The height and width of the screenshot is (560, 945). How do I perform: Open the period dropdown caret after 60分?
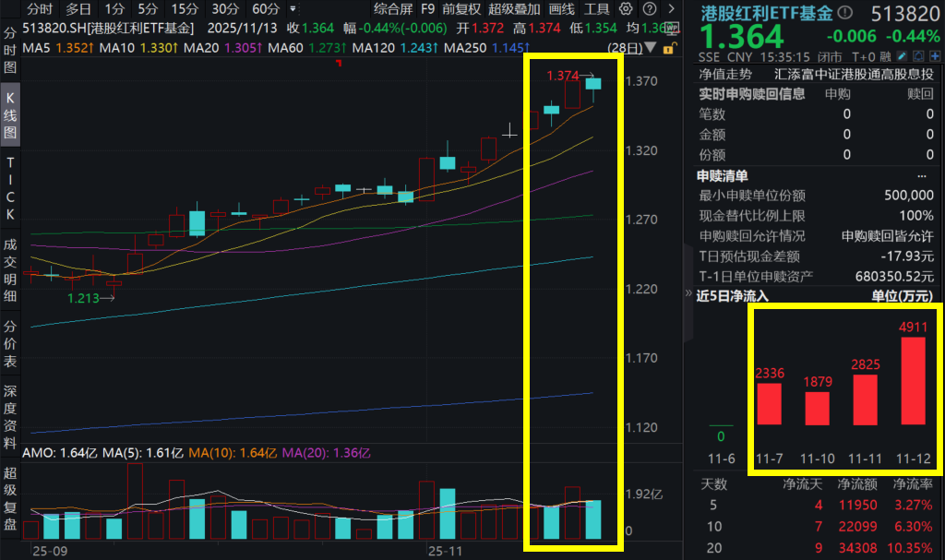292,8
